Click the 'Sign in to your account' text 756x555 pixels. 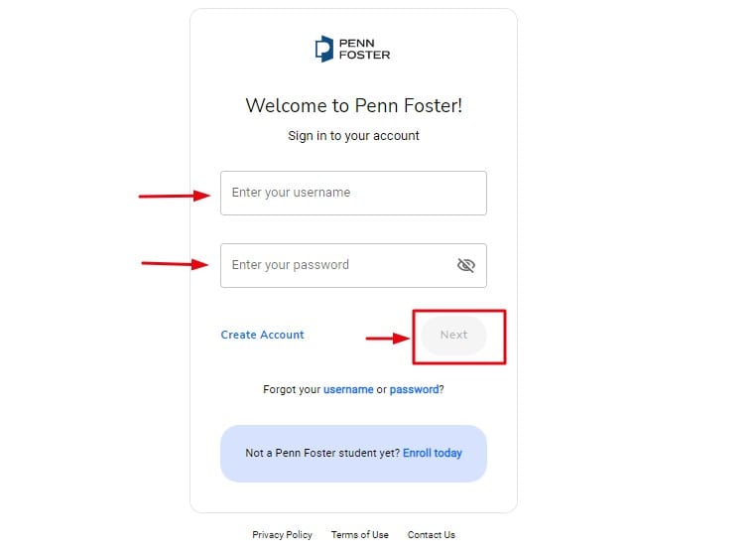click(x=353, y=136)
